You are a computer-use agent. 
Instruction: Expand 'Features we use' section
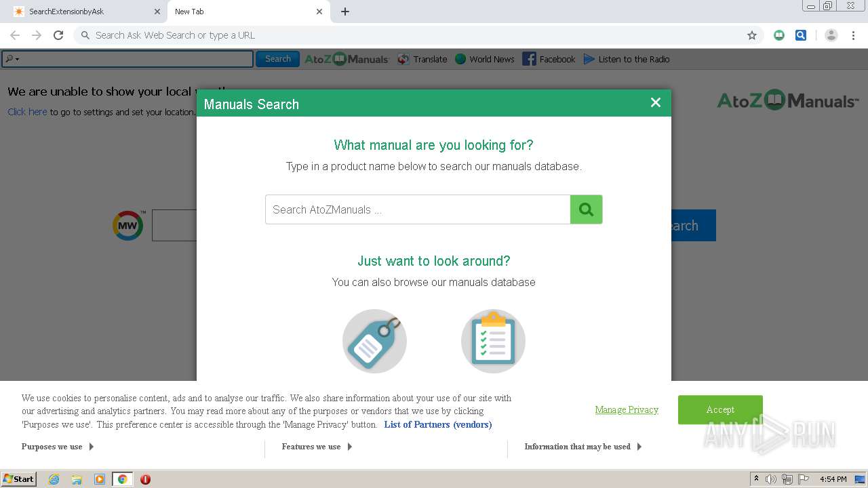[x=317, y=447]
